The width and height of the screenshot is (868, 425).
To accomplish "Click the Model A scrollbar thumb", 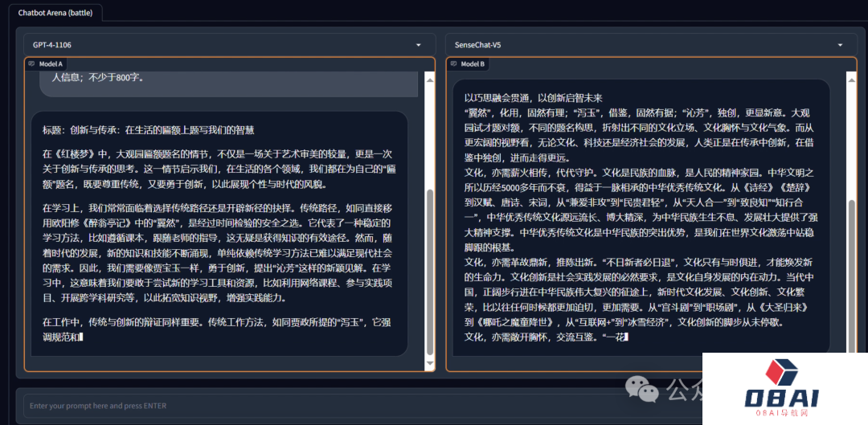I will 429,273.
